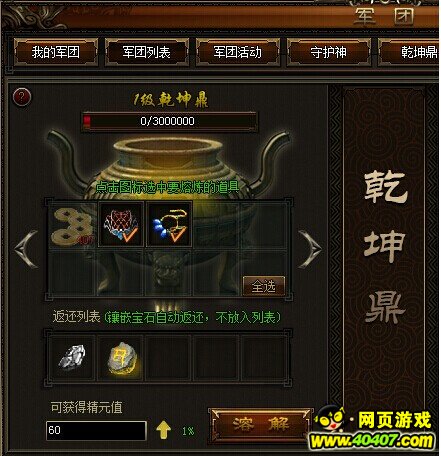This screenshot has height=456, width=441.
Task: Toggle the checked blue gem necklace item
Action: click(169, 224)
